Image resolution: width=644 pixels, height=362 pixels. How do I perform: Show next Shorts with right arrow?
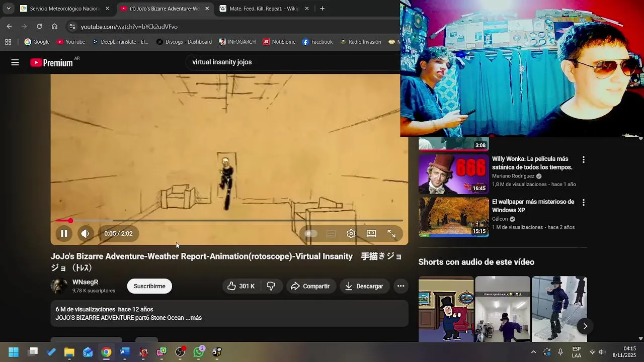click(585, 326)
